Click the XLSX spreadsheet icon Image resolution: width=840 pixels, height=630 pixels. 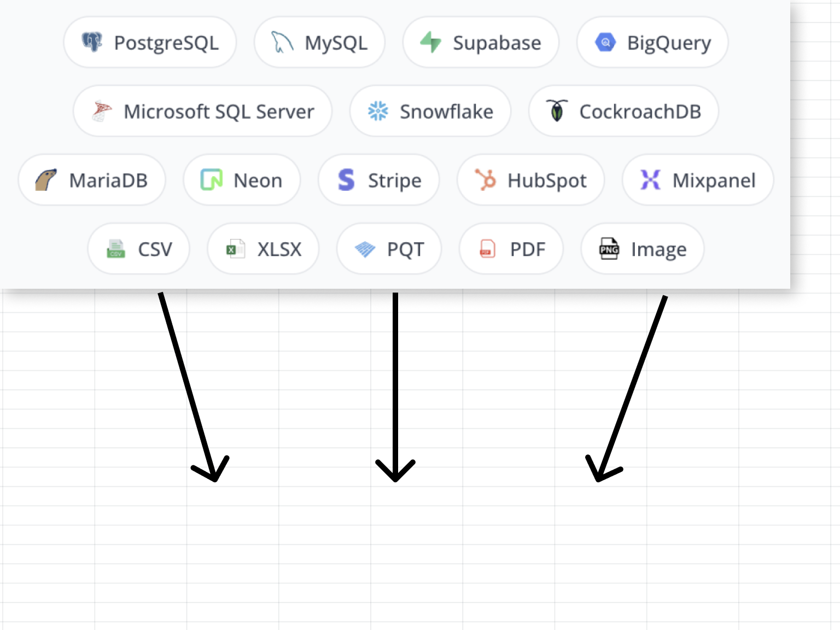tap(235, 249)
